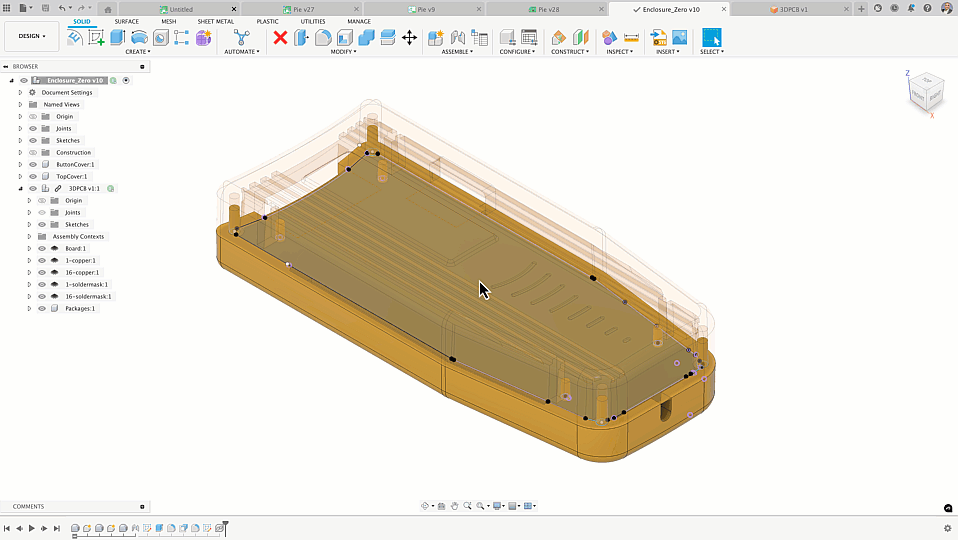Expand the ButtonCover:1 component

[20, 164]
